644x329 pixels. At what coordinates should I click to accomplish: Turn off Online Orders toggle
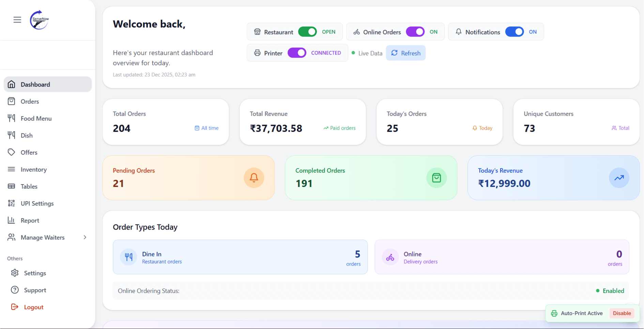click(x=415, y=32)
